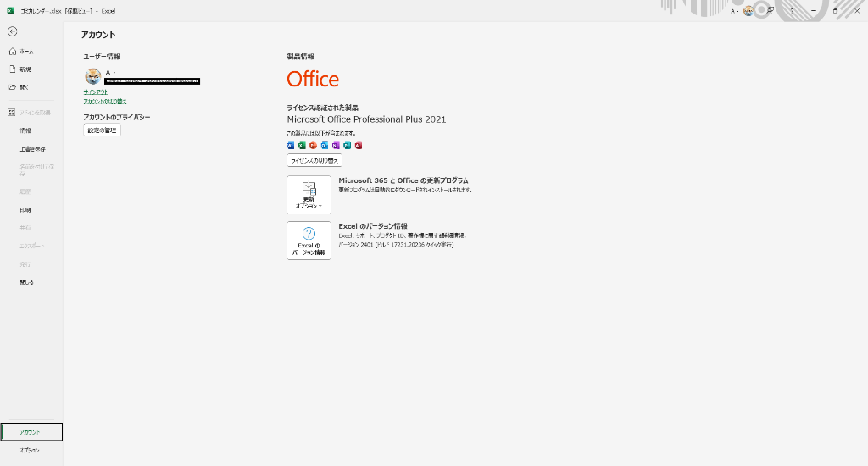Click the Excel のバージョン情報 (About Excel) button
The width and height of the screenshot is (868, 466).
pos(309,241)
